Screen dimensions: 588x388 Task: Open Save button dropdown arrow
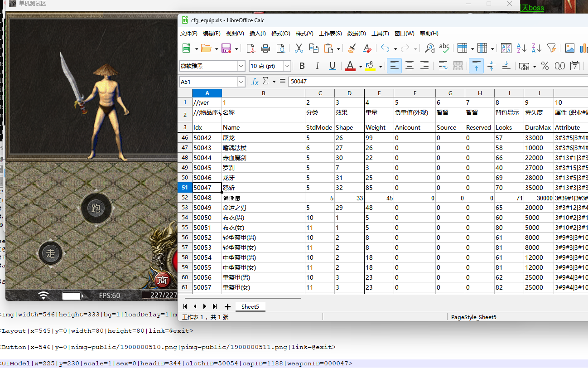(236, 48)
